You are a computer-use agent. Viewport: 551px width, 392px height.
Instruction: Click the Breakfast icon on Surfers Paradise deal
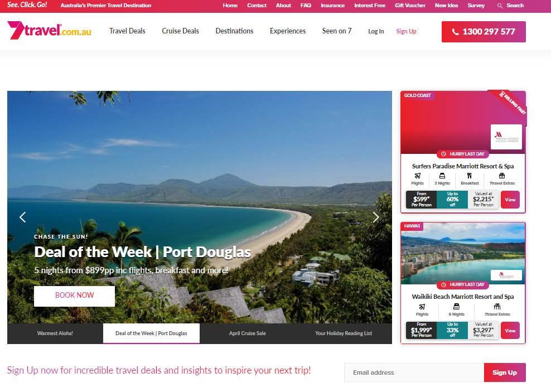[x=469, y=176]
